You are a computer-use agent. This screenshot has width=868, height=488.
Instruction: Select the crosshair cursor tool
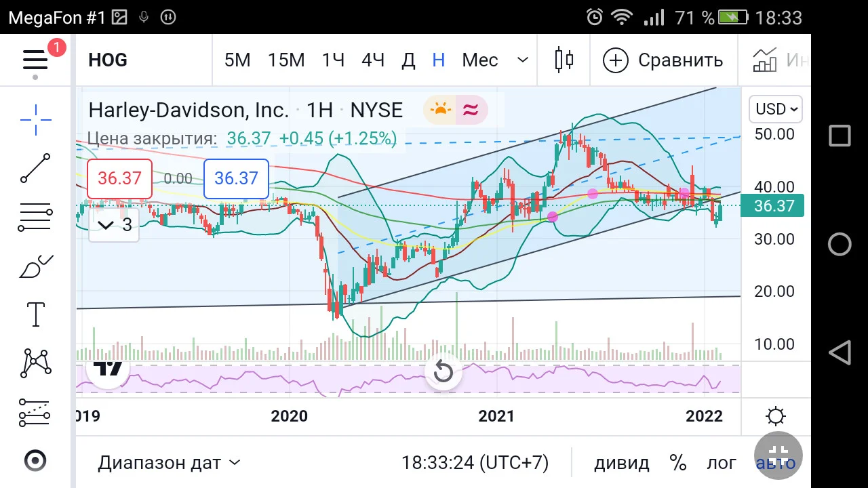(35, 121)
